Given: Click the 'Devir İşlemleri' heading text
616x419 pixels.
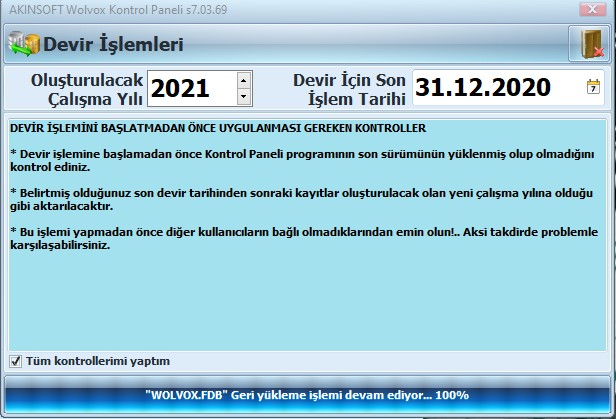Looking at the screenshot, I should [113, 44].
